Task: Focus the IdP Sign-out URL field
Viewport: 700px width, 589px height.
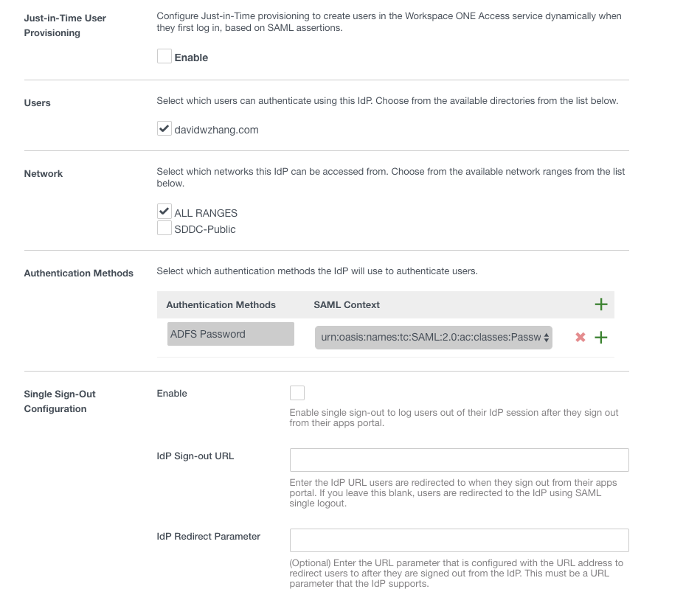Action: [x=459, y=460]
